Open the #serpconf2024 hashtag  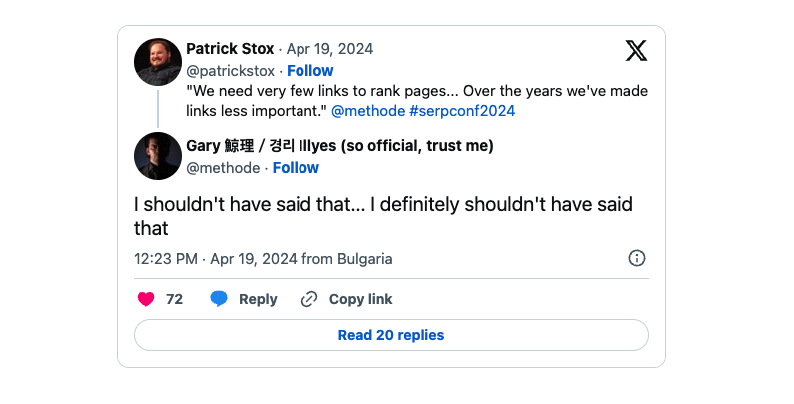click(x=460, y=111)
